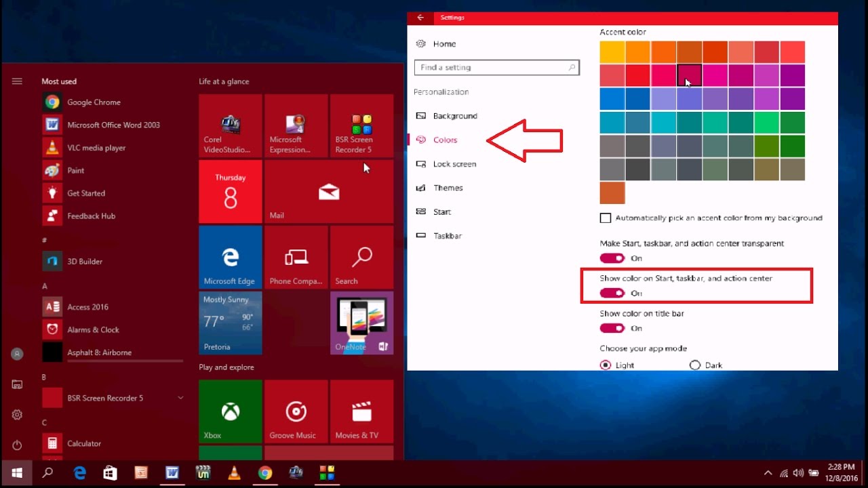Select Colors in Settings sidebar
The image size is (868, 488).
(446, 140)
